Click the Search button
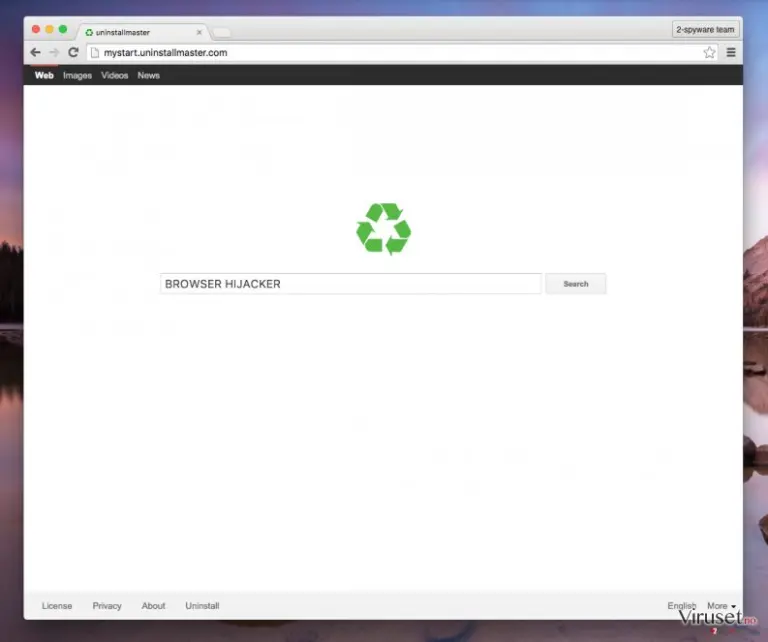Viewport: 768px width, 642px height. click(576, 284)
